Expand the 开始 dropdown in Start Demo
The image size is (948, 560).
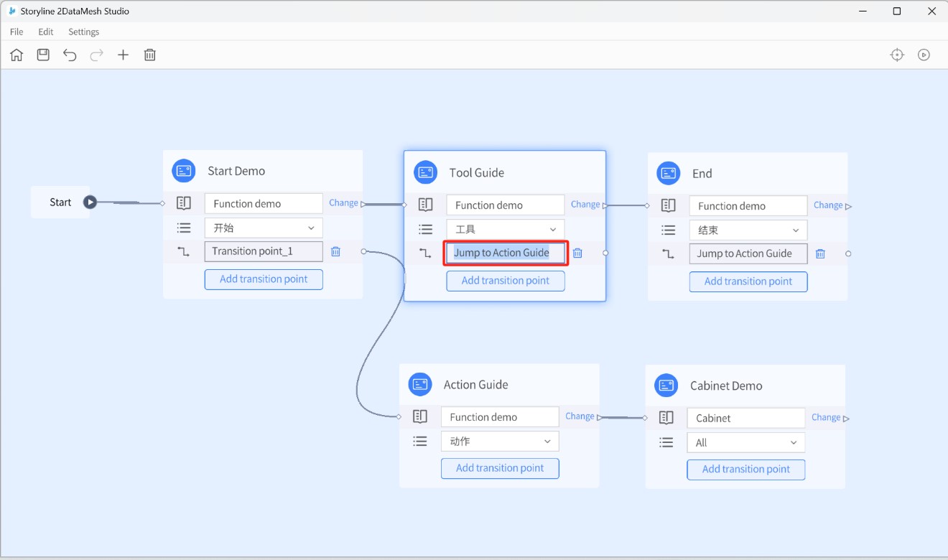[264, 228]
